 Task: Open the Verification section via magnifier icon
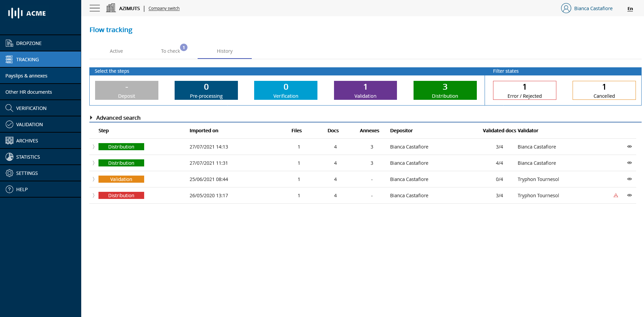click(9, 108)
